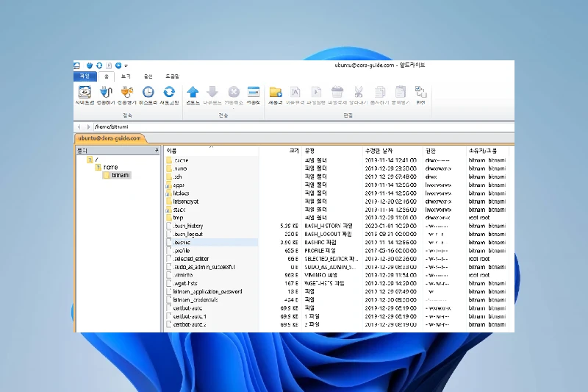Sort by the Permissions (권한) column header

(x=445, y=151)
